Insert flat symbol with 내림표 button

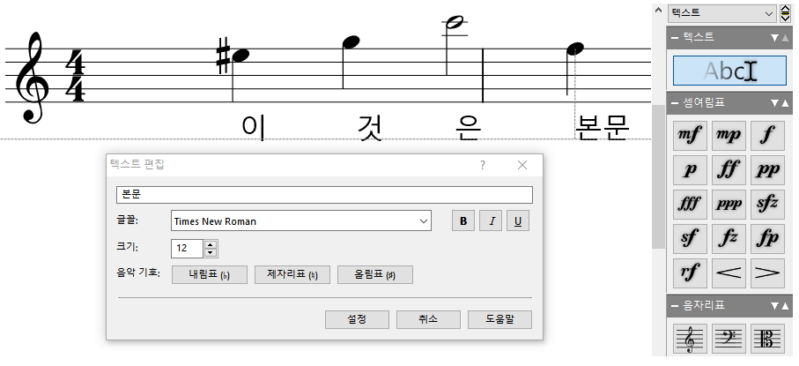tap(209, 275)
